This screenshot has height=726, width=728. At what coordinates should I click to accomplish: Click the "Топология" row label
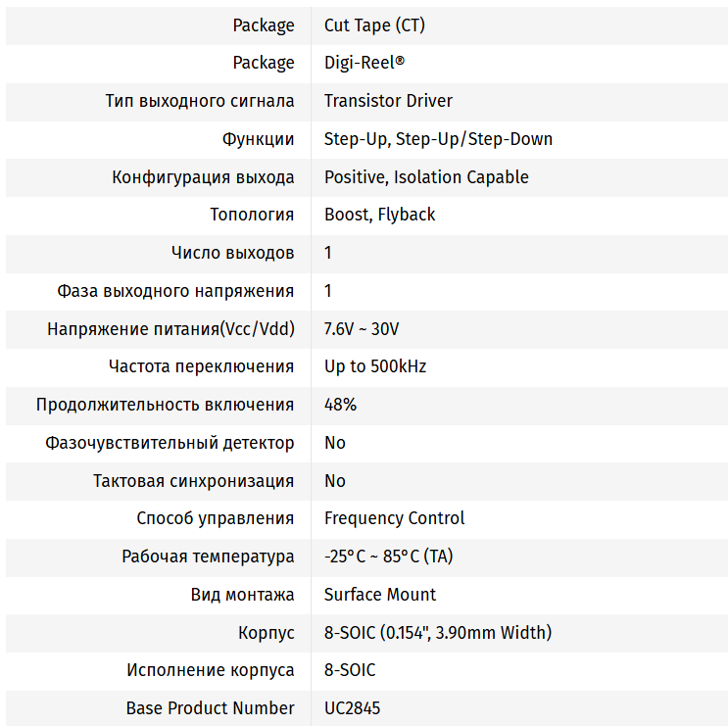coord(252,215)
